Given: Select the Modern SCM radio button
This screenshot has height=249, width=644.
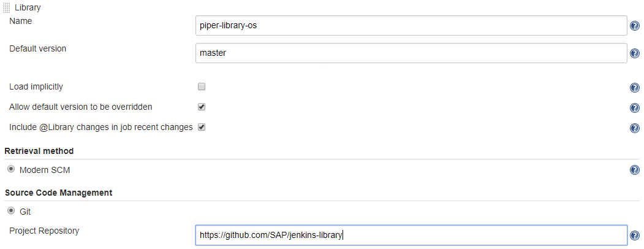Looking at the screenshot, I should coord(11,169).
